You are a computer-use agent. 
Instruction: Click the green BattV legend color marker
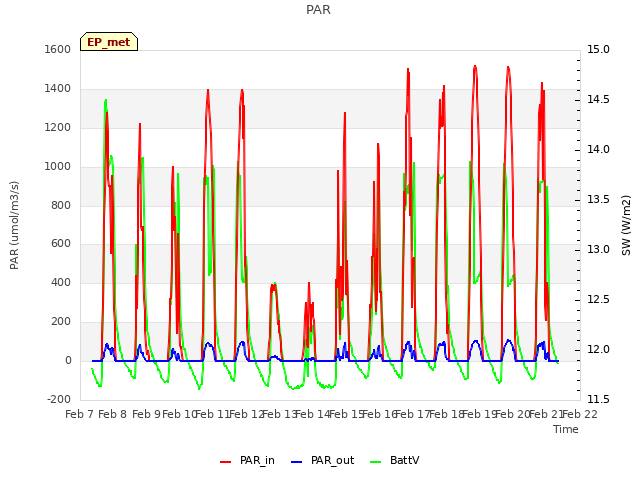click(376, 462)
